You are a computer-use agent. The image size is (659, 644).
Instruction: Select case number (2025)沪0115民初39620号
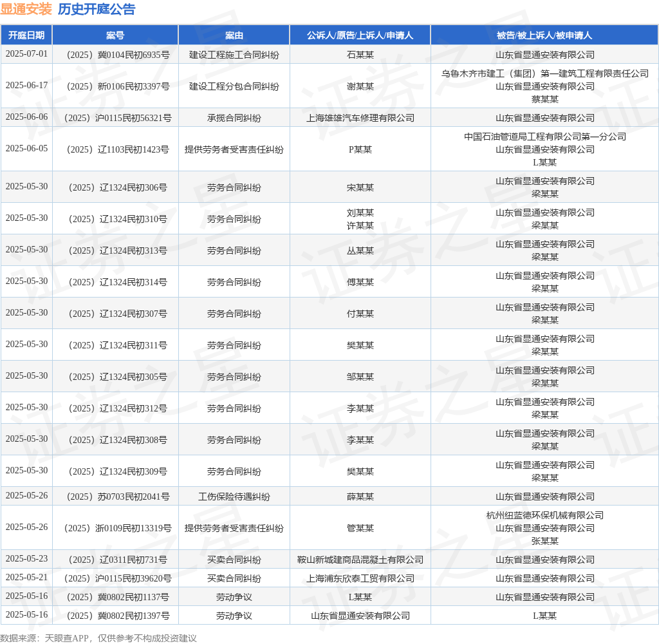(x=118, y=578)
